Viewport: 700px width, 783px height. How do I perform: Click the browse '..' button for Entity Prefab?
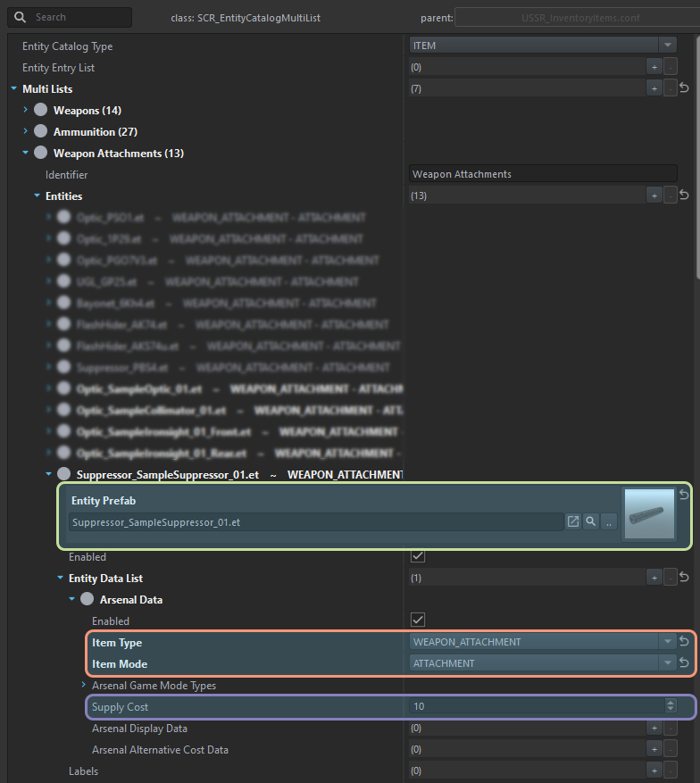click(x=608, y=521)
